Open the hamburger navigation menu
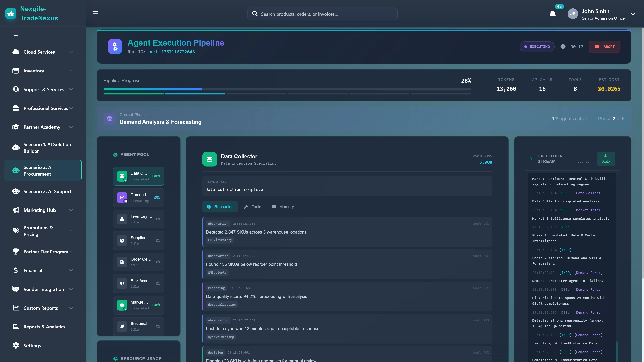 coord(95,14)
